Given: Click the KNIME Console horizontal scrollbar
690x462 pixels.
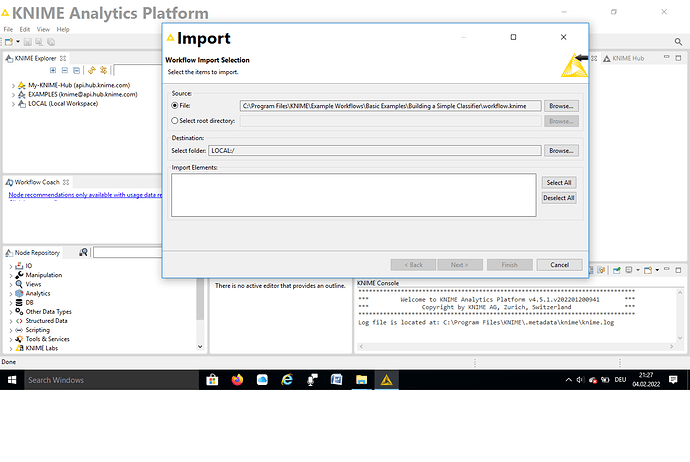Looking at the screenshot, I should point(516,347).
